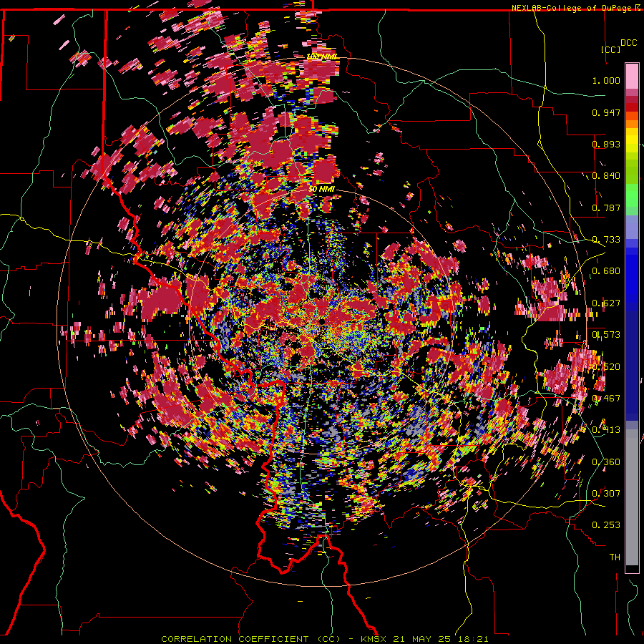
Task: Click the DCC product label
Action: 628,43
